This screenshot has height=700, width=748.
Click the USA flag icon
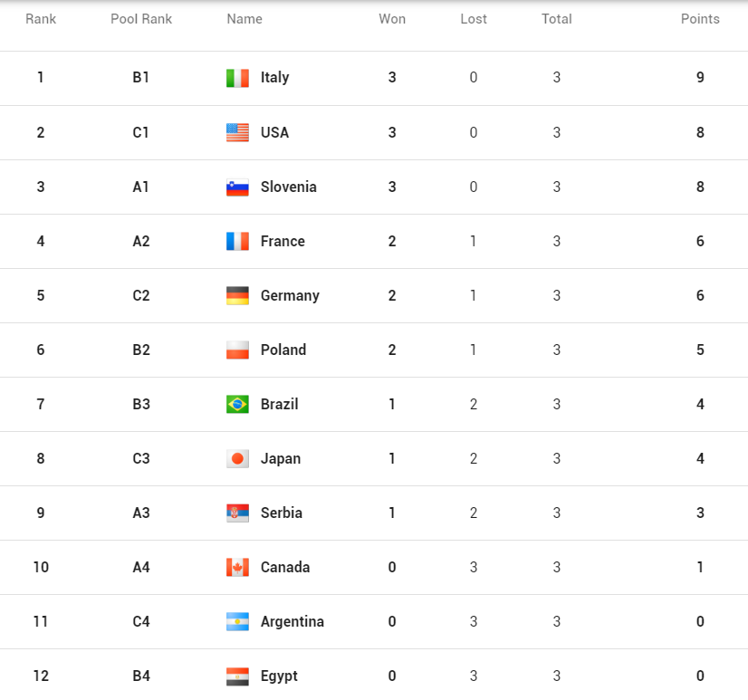pyautogui.click(x=237, y=132)
